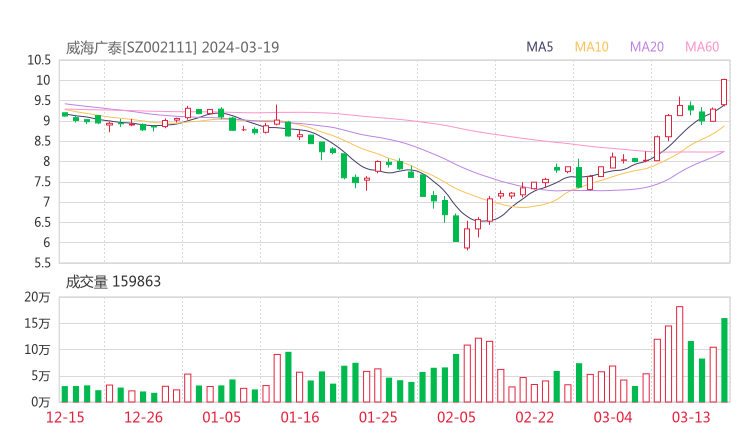
Task: Click the 10.5 price axis label
Action: pyautogui.click(x=39, y=60)
